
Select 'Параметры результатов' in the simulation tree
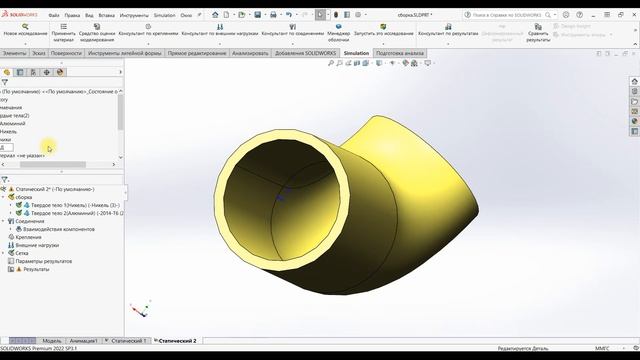44,261
